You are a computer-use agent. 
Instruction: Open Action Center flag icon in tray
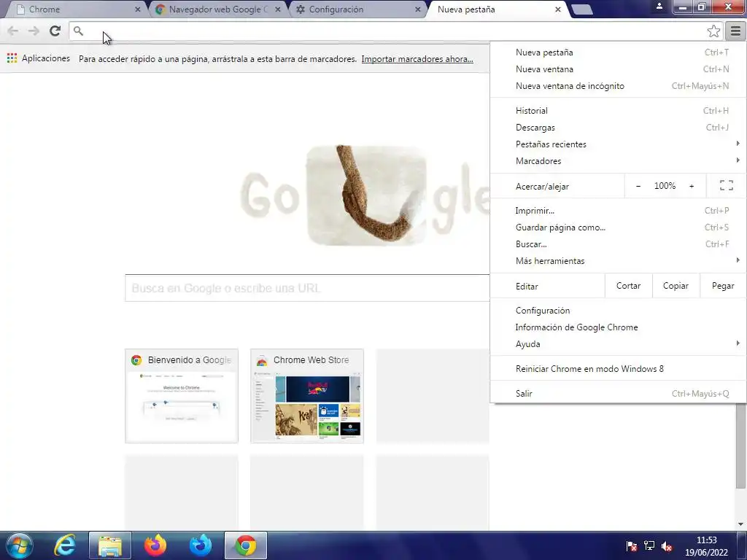pyautogui.click(x=632, y=546)
